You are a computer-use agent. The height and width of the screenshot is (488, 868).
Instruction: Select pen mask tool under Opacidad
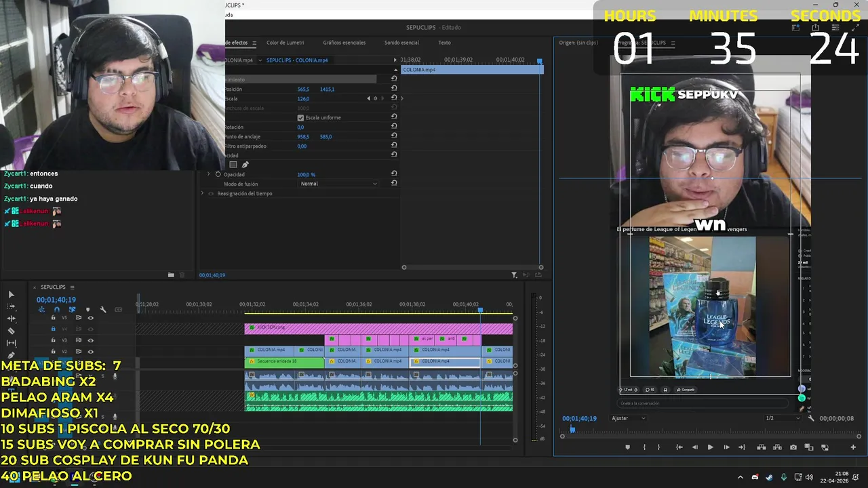click(x=245, y=165)
